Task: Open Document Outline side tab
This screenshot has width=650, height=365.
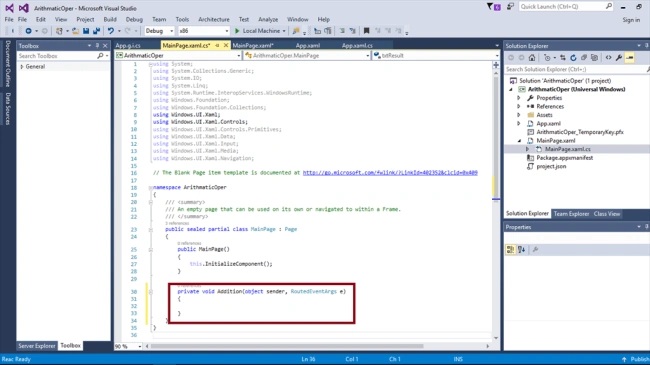Action: [x=8, y=63]
